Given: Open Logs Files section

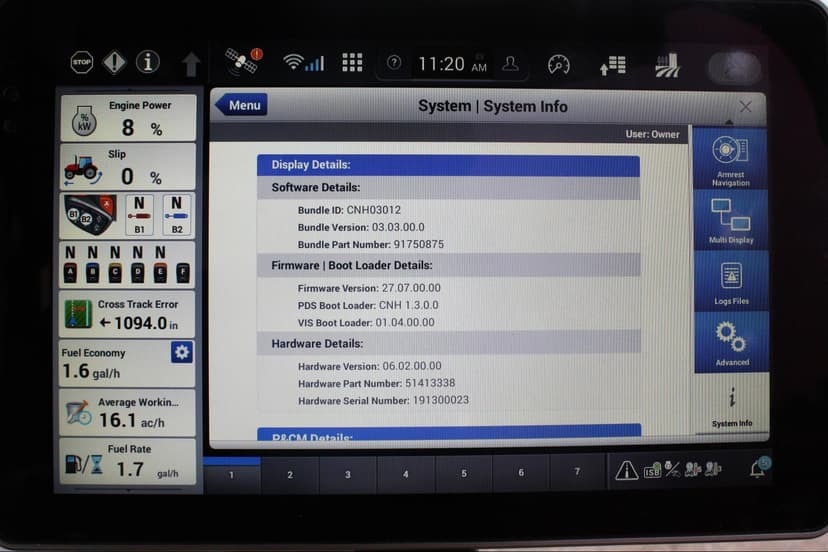Looking at the screenshot, I should tap(730, 280).
